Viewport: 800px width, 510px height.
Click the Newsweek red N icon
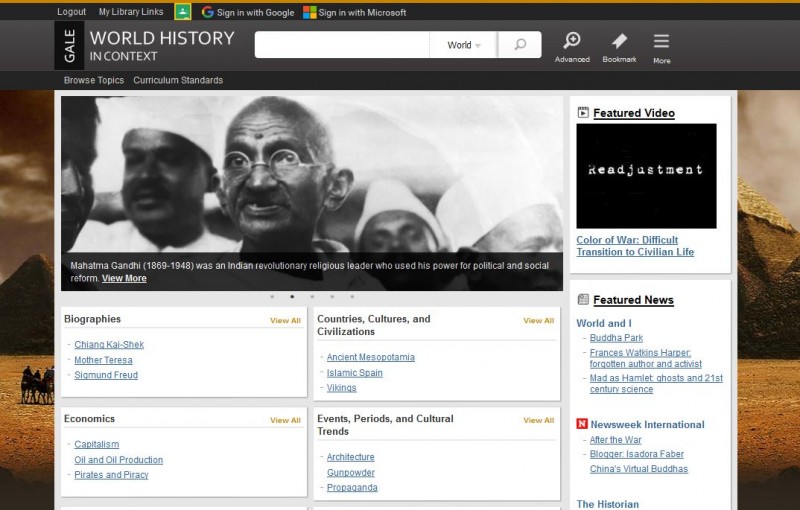pyautogui.click(x=582, y=424)
